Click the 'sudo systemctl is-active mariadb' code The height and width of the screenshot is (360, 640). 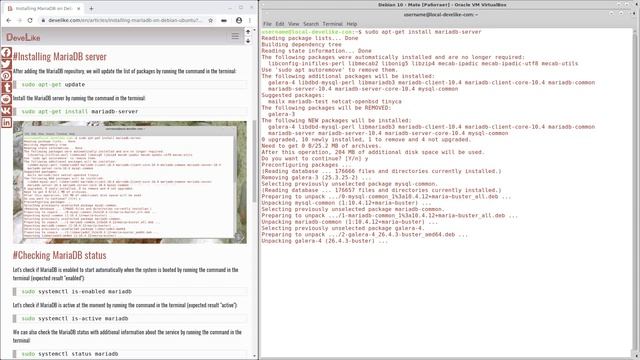pos(130,318)
